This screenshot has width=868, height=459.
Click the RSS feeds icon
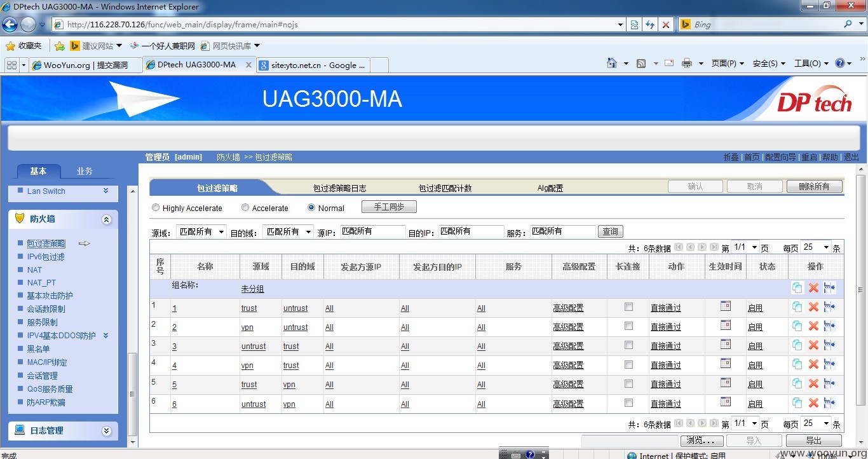tap(641, 64)
